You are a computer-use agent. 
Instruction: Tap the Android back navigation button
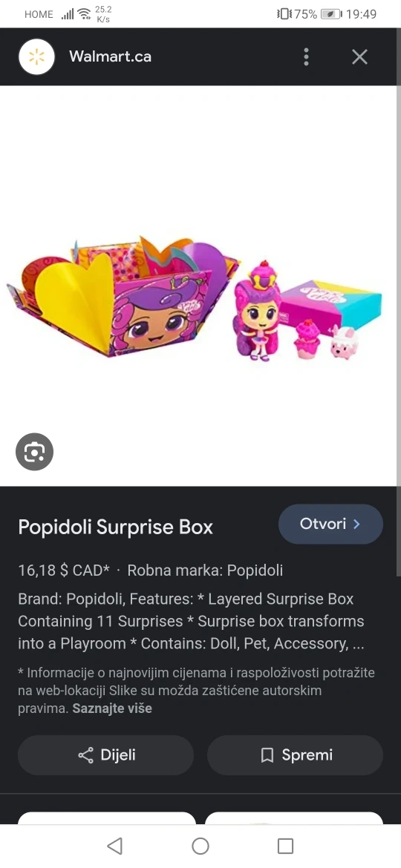pyautogui.click(x=114, y=845)
